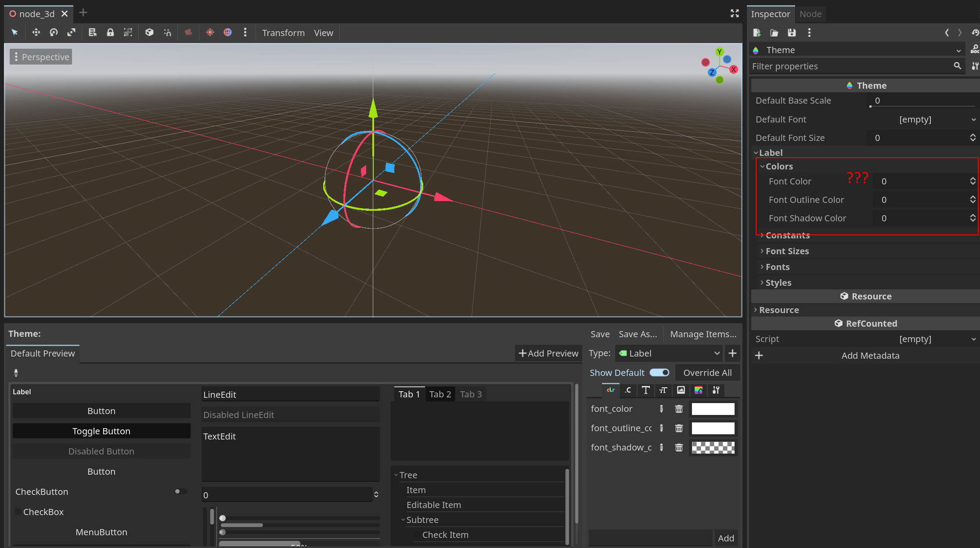The height and width of the screenshot is (548, 980).
Task: Collapse the Colors section in Inspector
Action: click(x=779, y=166)
